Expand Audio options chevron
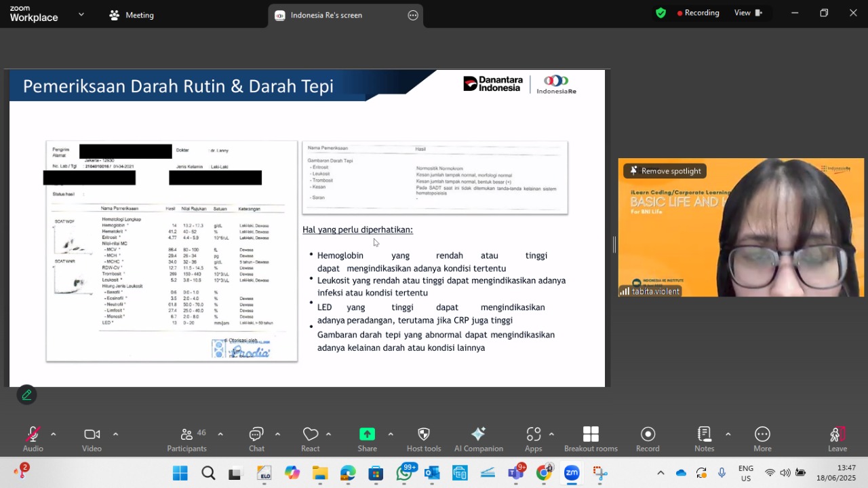 pyautogui.click(x=53, y=434)
